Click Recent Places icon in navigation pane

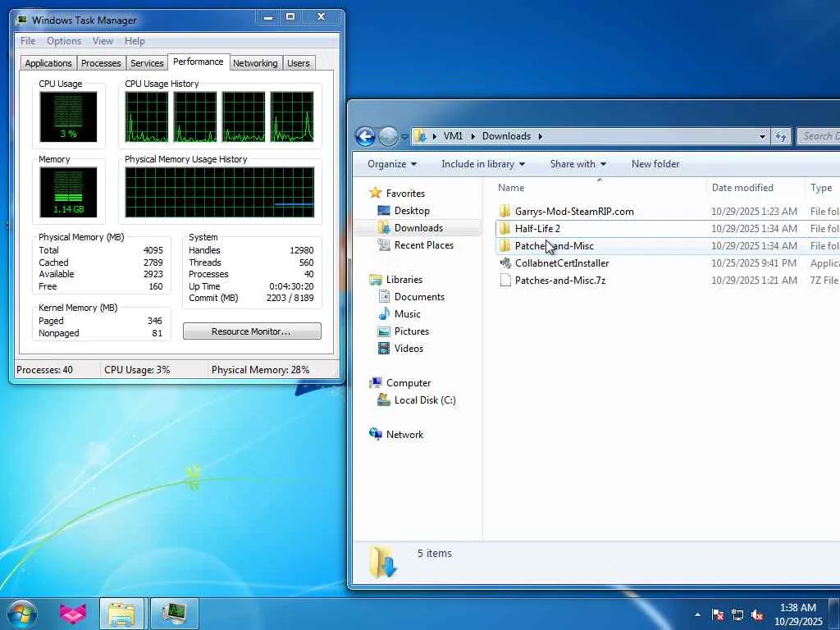[x=384, y=244]
